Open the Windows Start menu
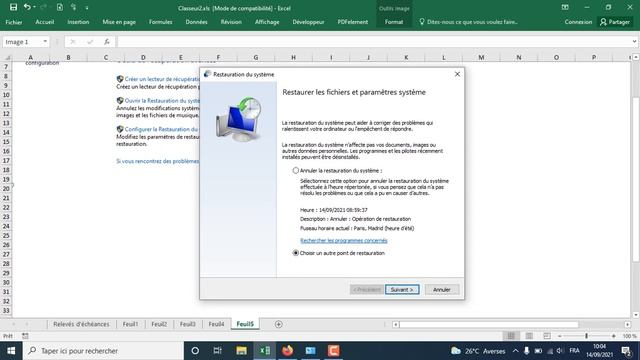 pyautogui.click(x=11, y=351)
